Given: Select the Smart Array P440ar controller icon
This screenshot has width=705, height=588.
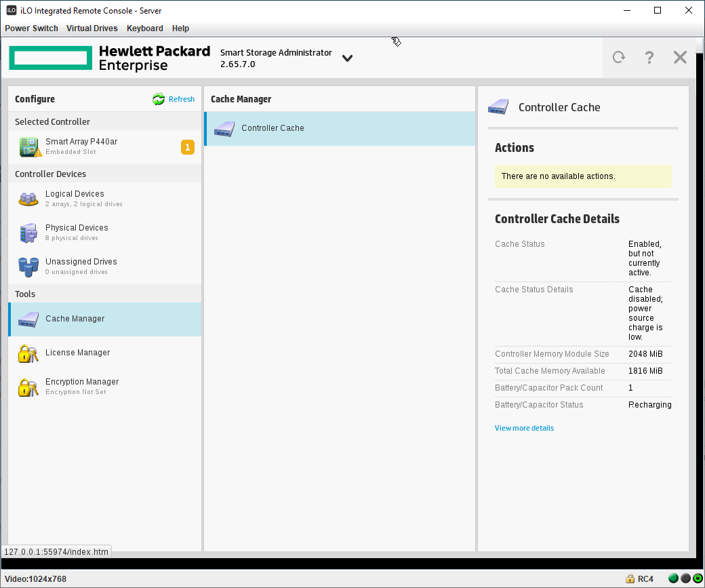Looking at the screenshot, I should click(30, 147).
